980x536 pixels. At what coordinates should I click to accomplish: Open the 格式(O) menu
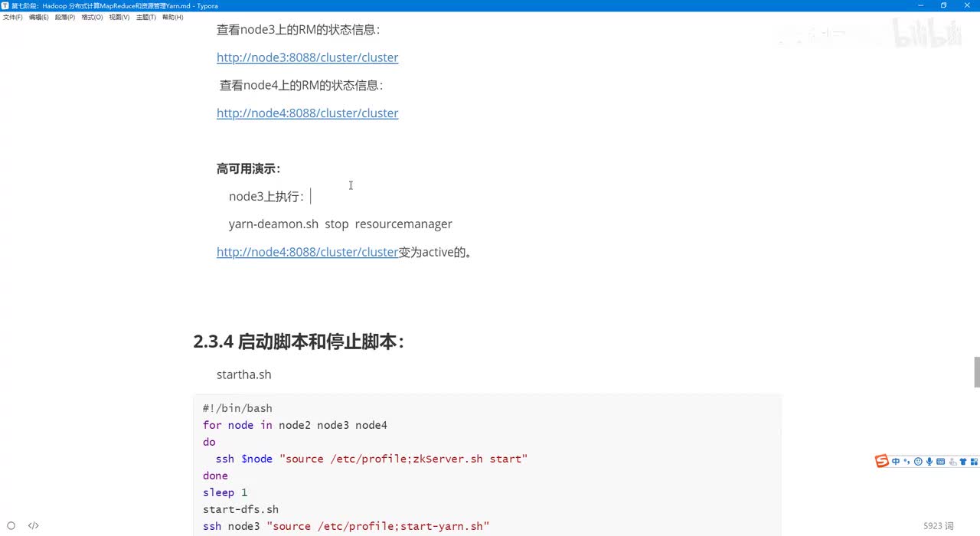tap(92, 17)
